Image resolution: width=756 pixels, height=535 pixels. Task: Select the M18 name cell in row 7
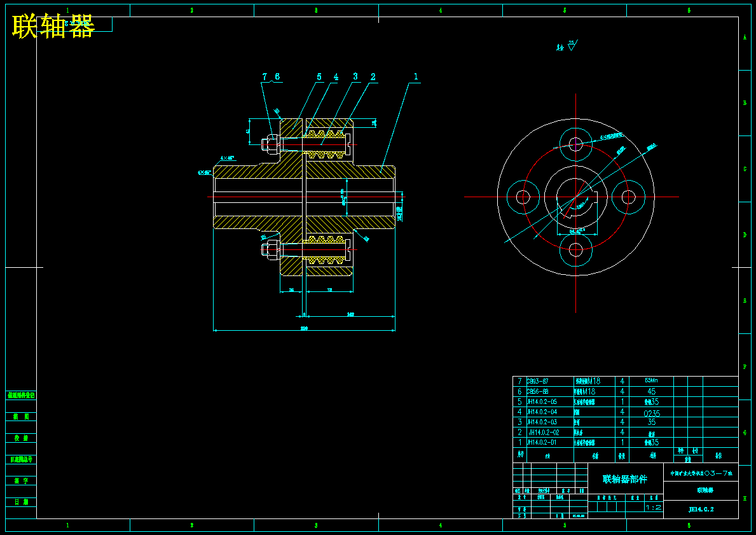point(588,381)
